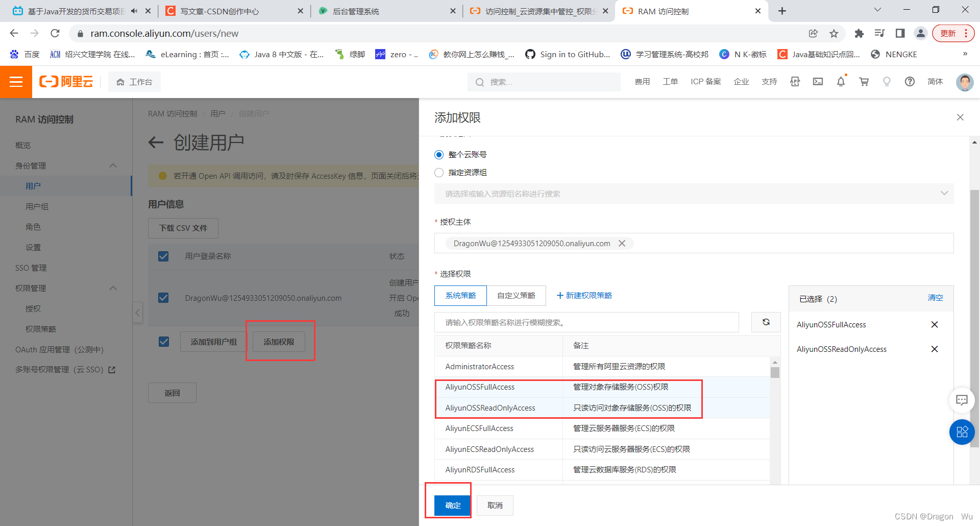This screenshot has width=980, height=526.
Task: Collapse the 身份管理 sidebar section
Action: pos(113,165)
